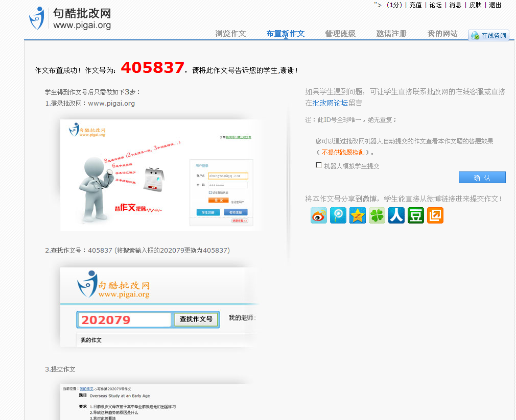Share via green clover icon
This screenshot has width=516, height=420.
point(377,215)
